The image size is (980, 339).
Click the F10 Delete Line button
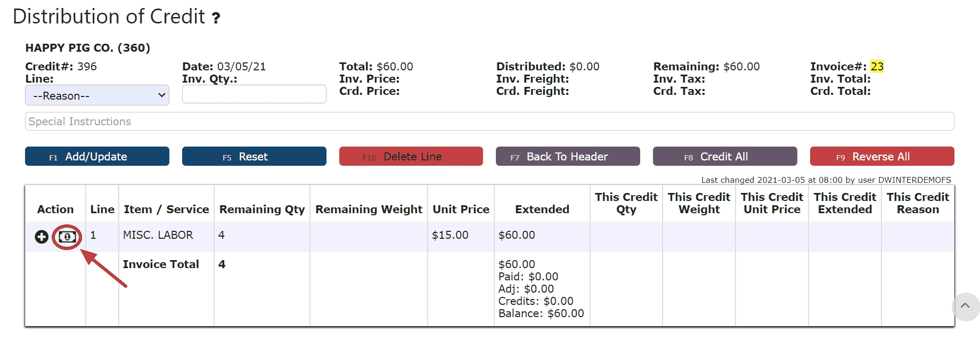click(411, 157)
